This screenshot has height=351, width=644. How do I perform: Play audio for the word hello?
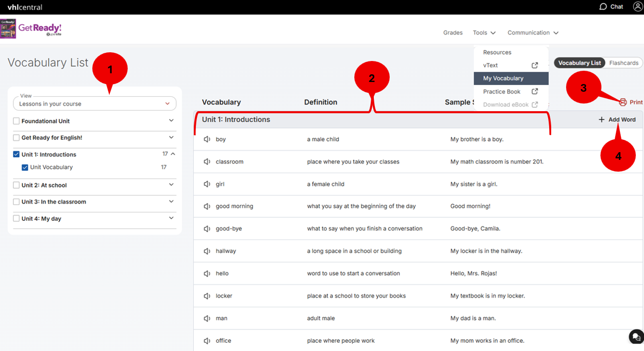207,274
